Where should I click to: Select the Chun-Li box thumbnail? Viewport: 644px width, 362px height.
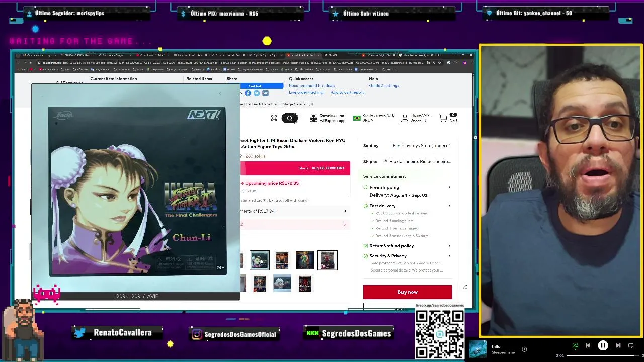click(x=260, y=260)
